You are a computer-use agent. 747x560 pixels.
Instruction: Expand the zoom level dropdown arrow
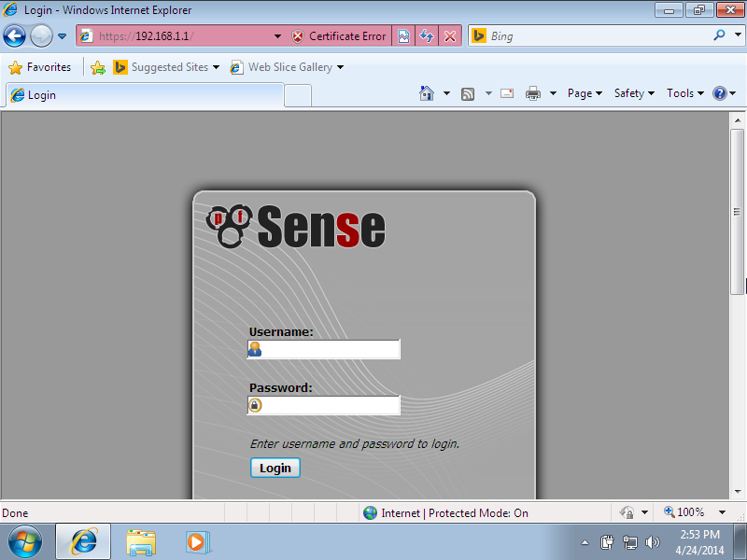[722, 512]
